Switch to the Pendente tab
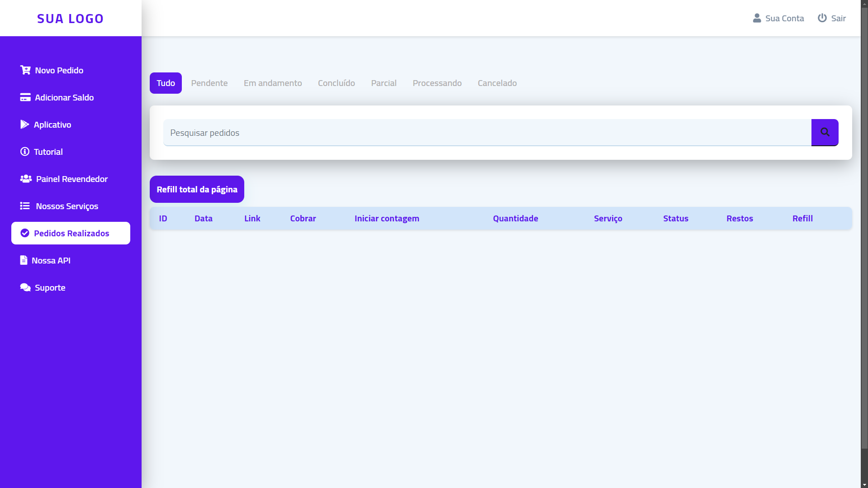Image resolution: width=868 pixels, height=488 pixels. point(209,83)
